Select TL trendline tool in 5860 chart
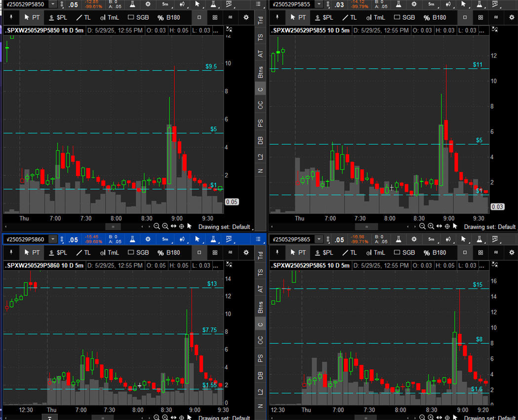The height and width of the screenshot is (420, 518). click(x=83, y=252)
